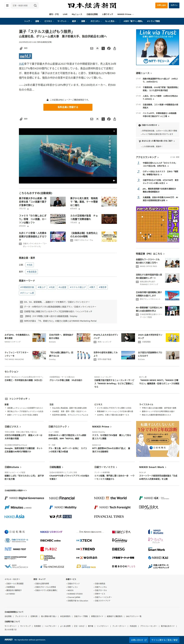
Task: Open the 日経ヴェリタス logo link
Action: click(149, 507)
